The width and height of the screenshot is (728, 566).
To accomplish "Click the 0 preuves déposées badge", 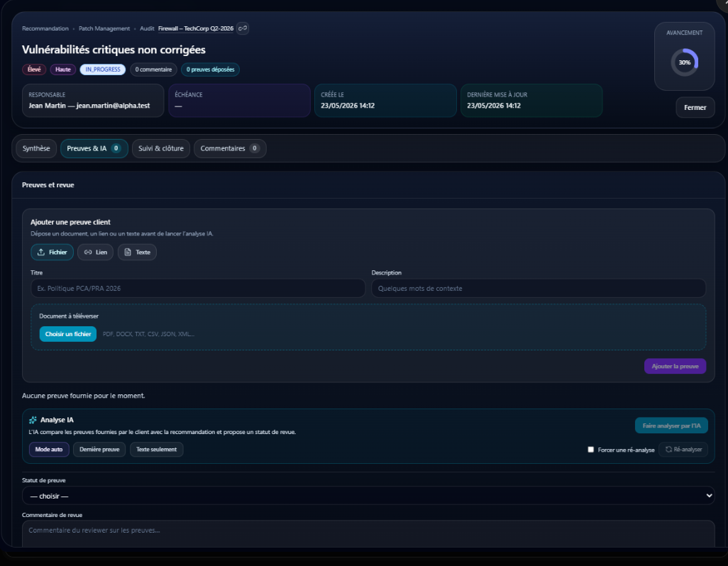I will click(210, 69).
